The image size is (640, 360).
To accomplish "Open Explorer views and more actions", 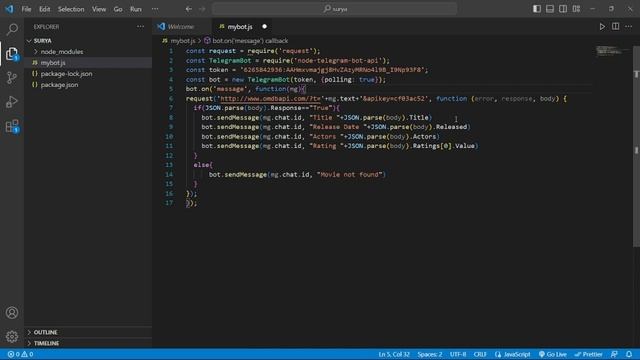I will [x=140, y=27].
